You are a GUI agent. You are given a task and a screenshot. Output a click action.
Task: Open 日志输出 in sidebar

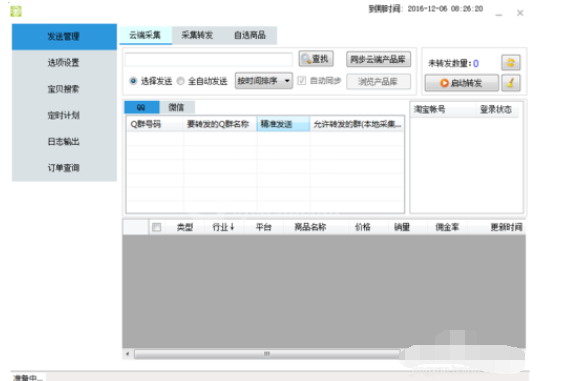pos(64,142)
